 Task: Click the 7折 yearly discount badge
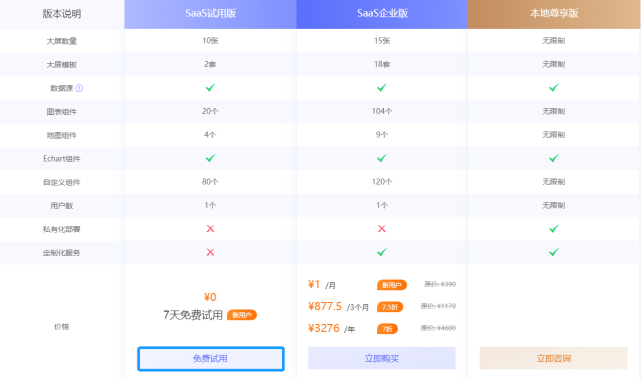(387, 329)
